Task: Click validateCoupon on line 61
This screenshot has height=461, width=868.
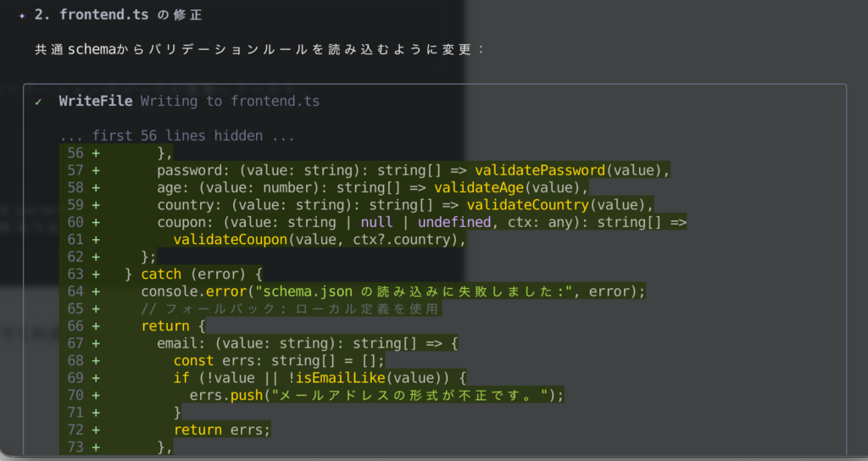Action: pos(225,240)
